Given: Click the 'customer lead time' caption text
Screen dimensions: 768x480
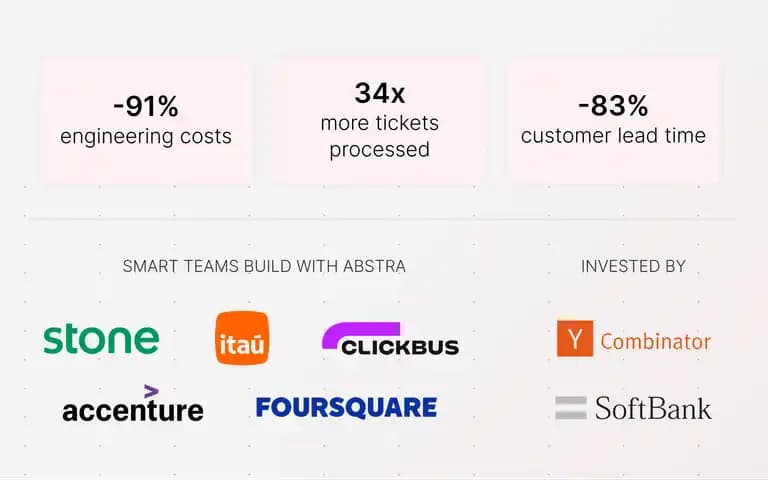Looking at the screenshot, I should tap(613, 136).
